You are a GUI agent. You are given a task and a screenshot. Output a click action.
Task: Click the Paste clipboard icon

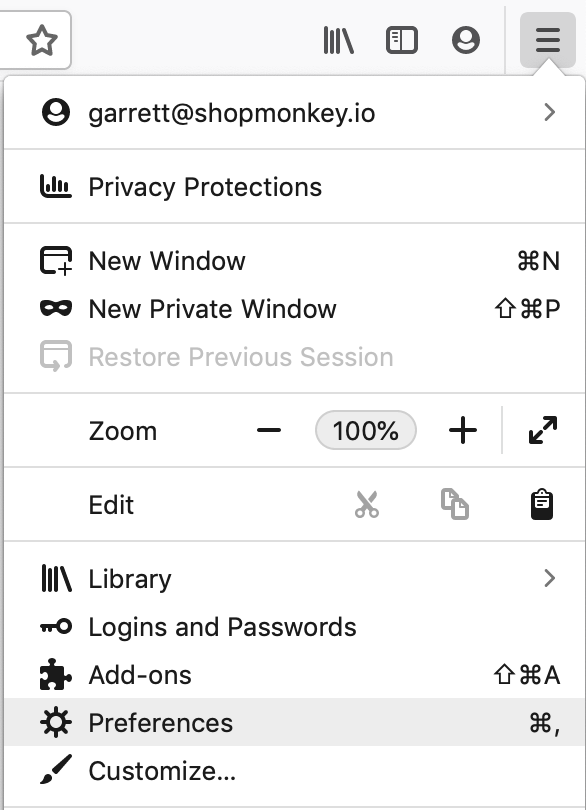coord(542,504)
